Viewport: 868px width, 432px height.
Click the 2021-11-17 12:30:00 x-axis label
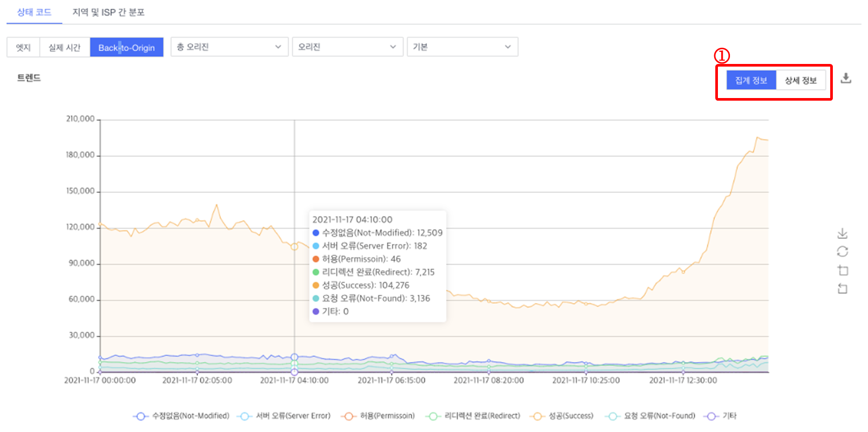[x=683, y=380]
